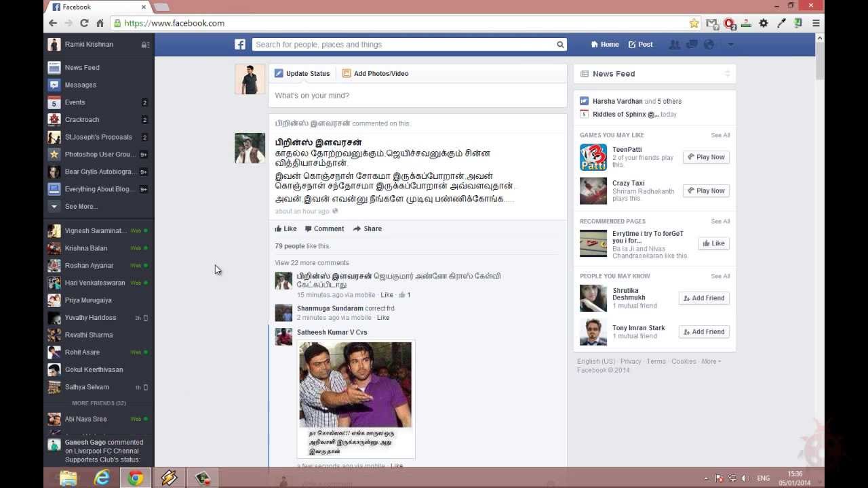Screen dimensions: 868x488
Task: Comment on the main post
Action: pos(324,228)
